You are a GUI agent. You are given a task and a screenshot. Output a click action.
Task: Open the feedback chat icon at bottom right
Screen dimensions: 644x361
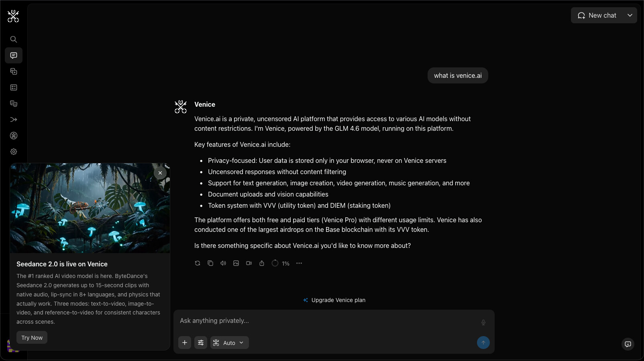click(628, 344)
